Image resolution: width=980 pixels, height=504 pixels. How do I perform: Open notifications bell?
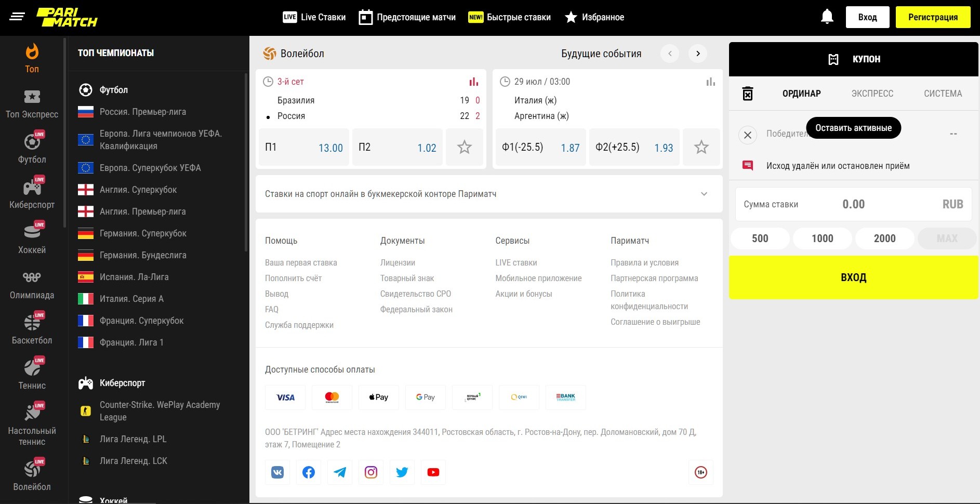point(827,17)
